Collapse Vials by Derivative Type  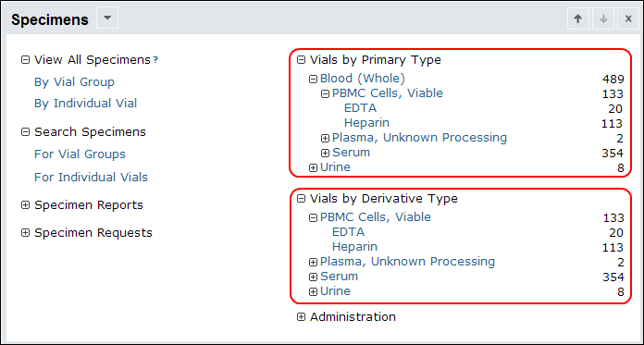tap(301, 199)
